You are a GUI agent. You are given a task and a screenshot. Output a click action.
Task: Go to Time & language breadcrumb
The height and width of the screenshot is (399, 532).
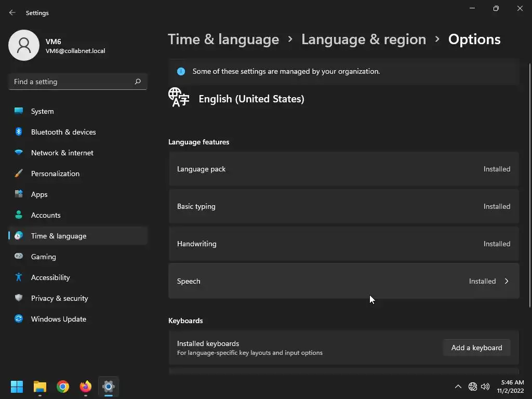coord(223,39)
